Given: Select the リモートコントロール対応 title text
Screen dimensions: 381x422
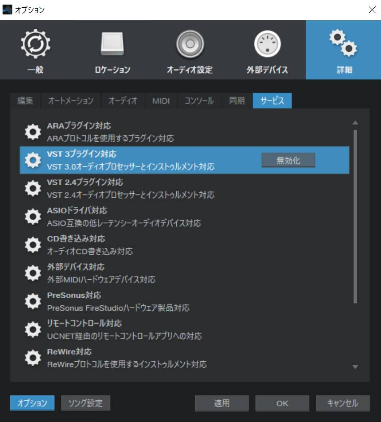Looking at the screenshot, I should [x=84, y=323].
